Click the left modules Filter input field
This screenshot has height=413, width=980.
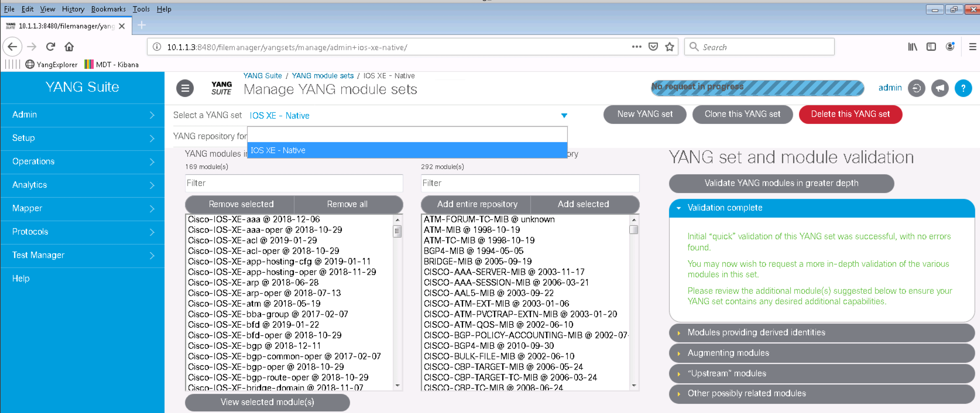(x=294, y=183)
